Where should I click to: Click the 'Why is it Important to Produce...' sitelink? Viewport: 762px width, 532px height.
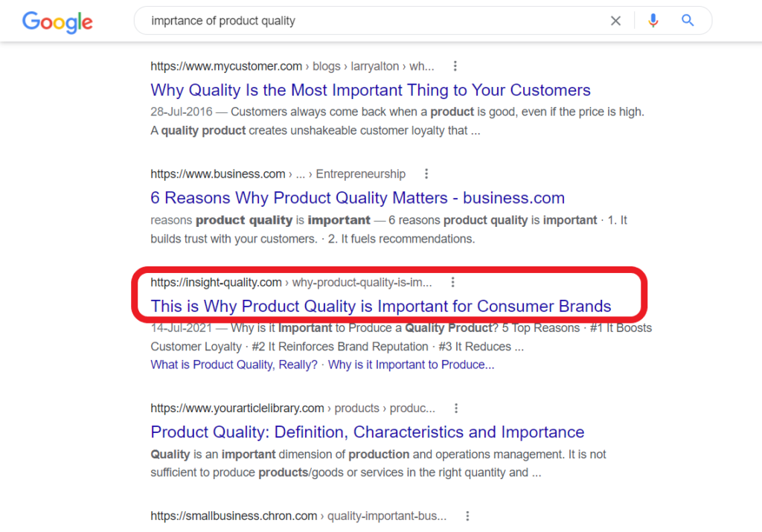click(413, 365)
